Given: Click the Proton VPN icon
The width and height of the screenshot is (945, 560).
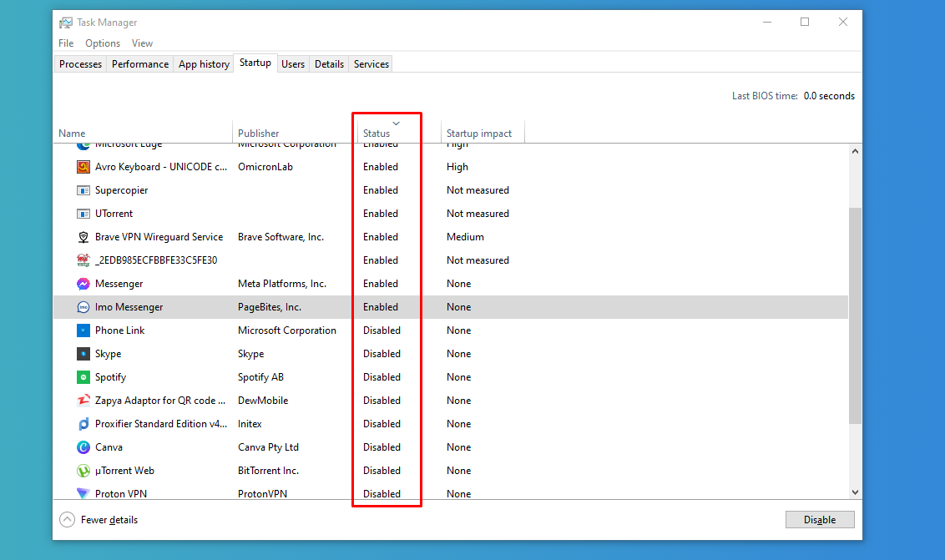Looking at the screenshot, I should point(83,493).
